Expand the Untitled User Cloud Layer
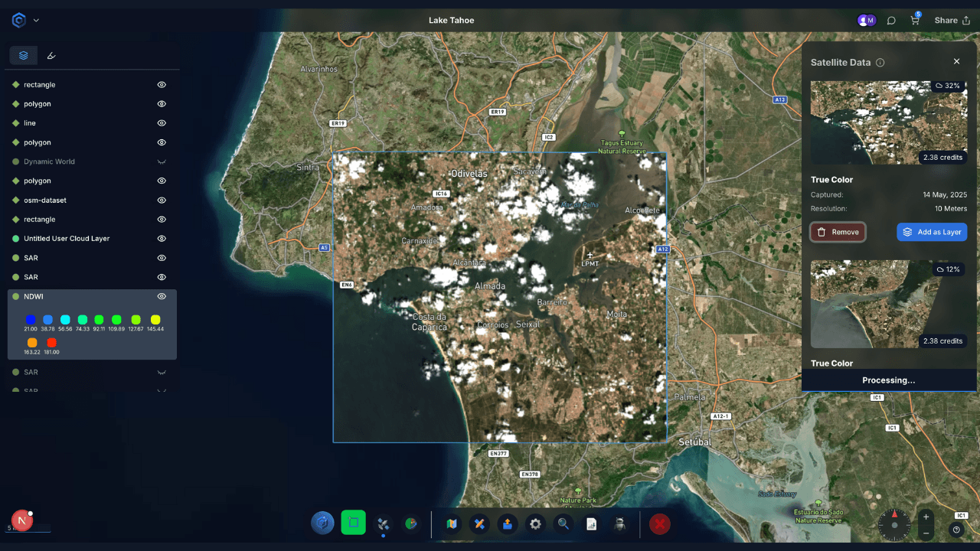Screen dimensions: 980x551 click(66, 239)
